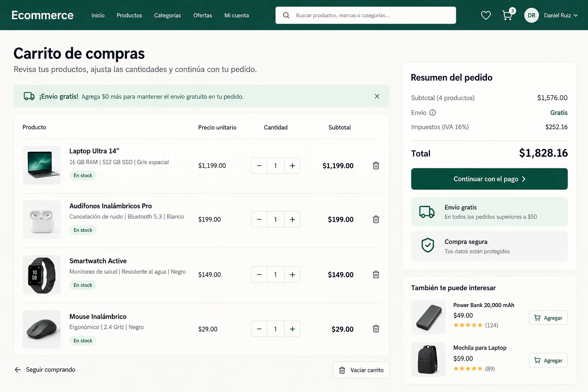This screenshot has width=588, height=392.
Task: Open the Audífonos Inalámbricos Pro thumbnail
Action: coord(42,220)
